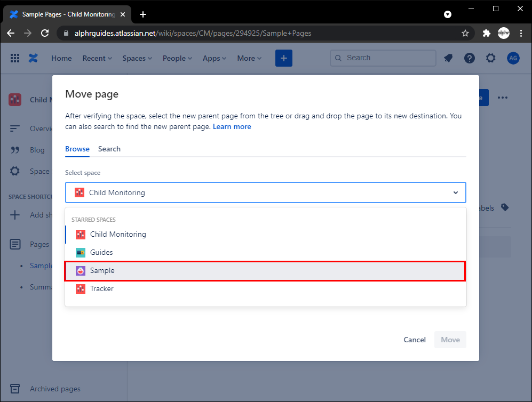The height and width of the screenshot is (402, 532).
Task: Select Sample space option
Action: pyautogui.click(x=265, y=270)
